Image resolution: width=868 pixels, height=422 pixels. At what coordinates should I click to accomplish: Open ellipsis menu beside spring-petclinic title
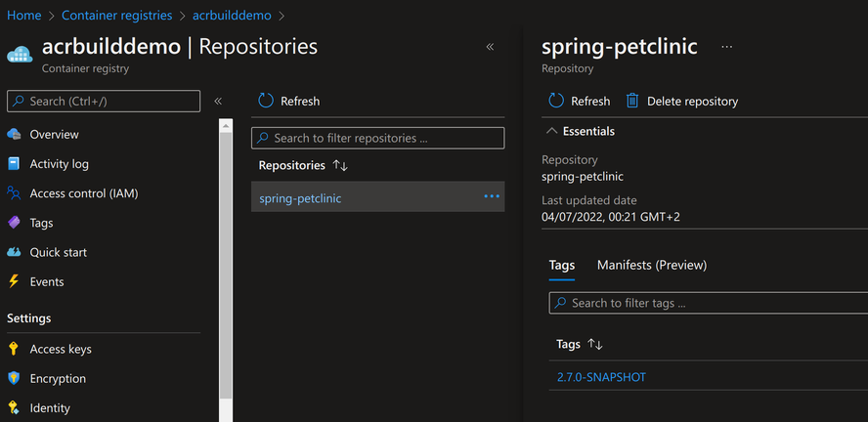click(x=727, y=47)
